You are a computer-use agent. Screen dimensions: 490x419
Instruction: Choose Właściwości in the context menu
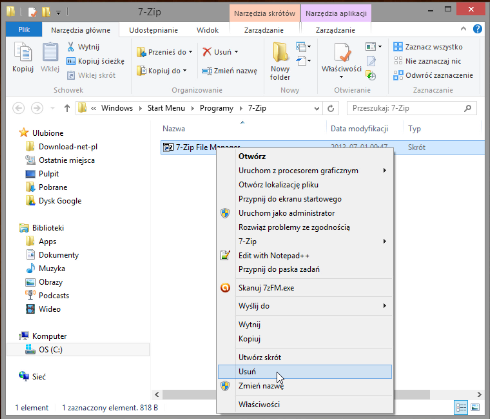305,404
